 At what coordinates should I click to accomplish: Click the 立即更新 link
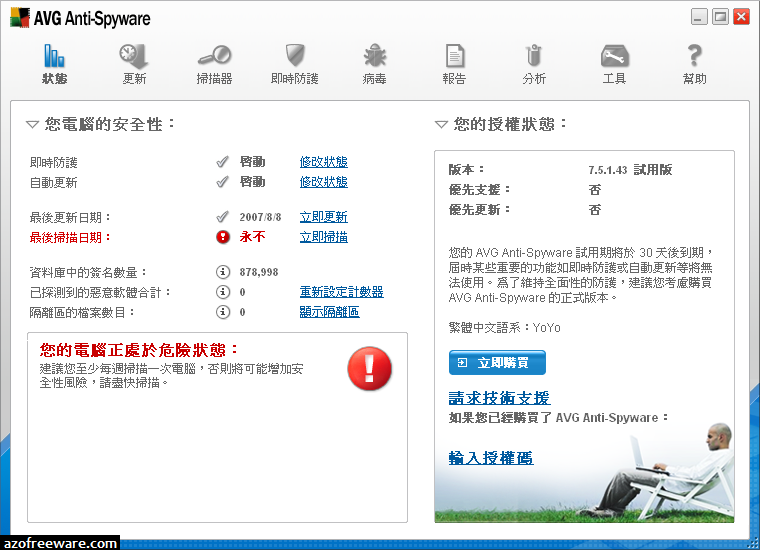[x=323, y=217]
